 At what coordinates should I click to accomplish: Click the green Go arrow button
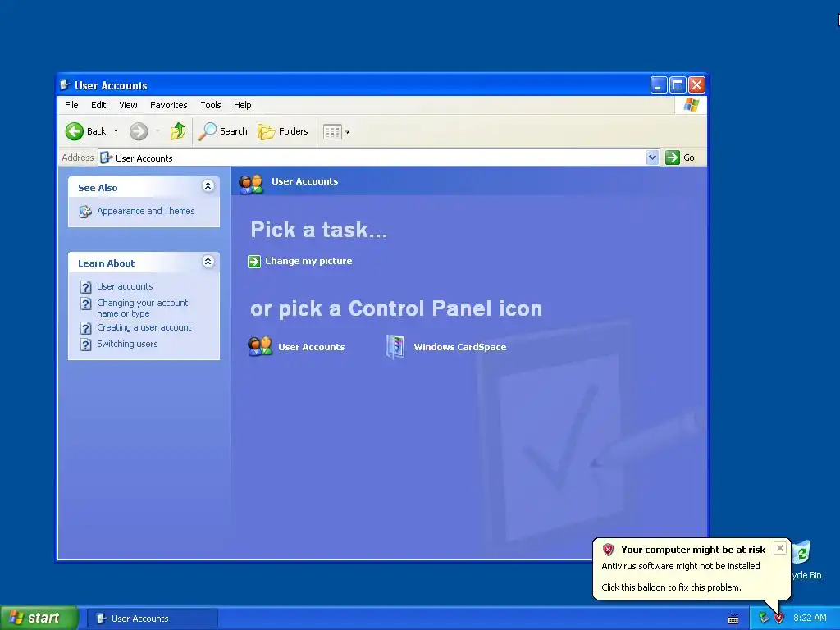[673, 157]
